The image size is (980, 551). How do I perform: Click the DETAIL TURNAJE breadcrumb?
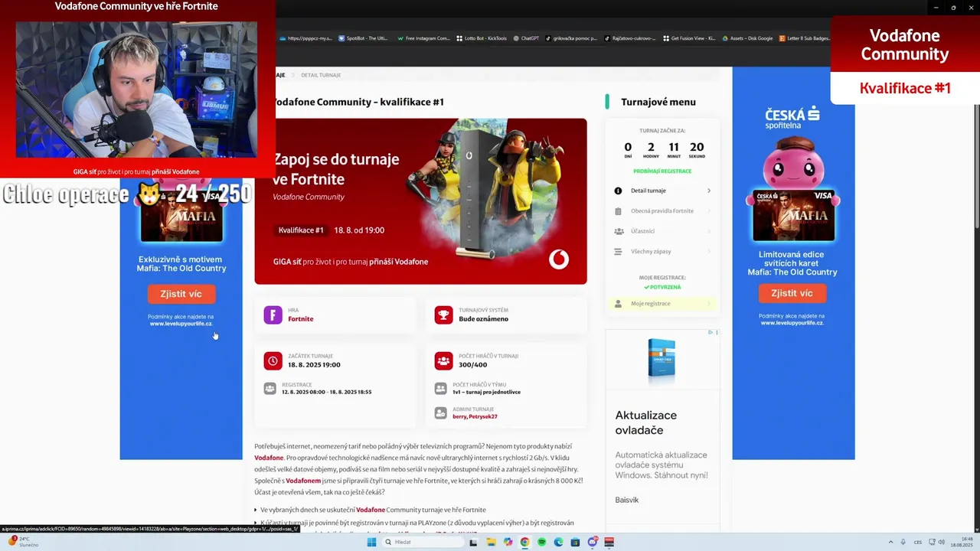pyautogui.click(x=321, y=75)
